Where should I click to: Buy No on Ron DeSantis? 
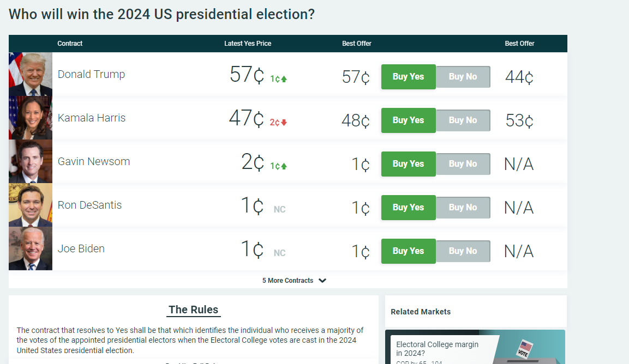(x=463, y=208)
